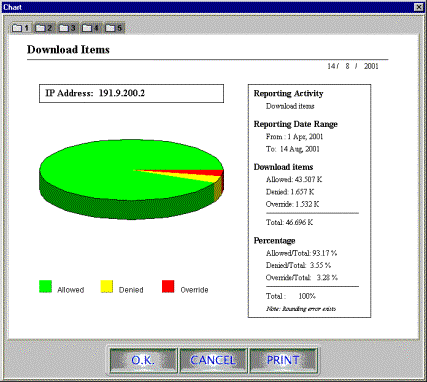This screenshot has height=382, width=427.
Task: Print the chart with PRINT button
Action: 283,360
